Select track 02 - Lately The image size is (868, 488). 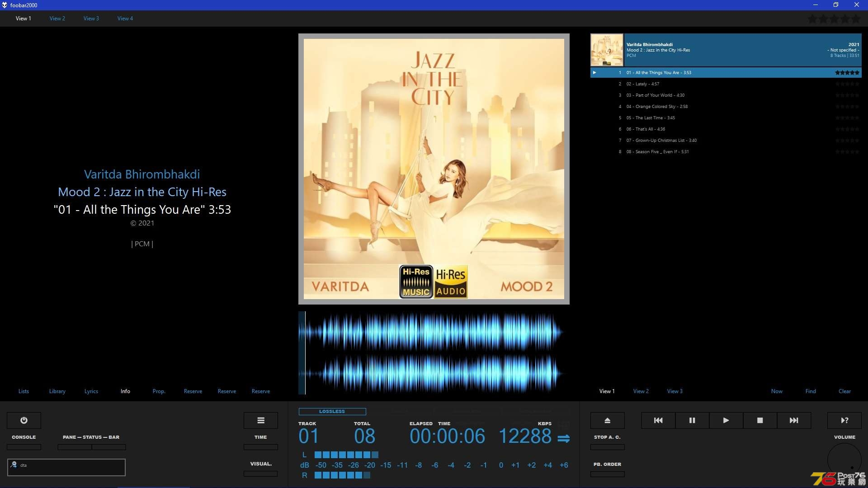pyautogui.click(x=726, y=84)
